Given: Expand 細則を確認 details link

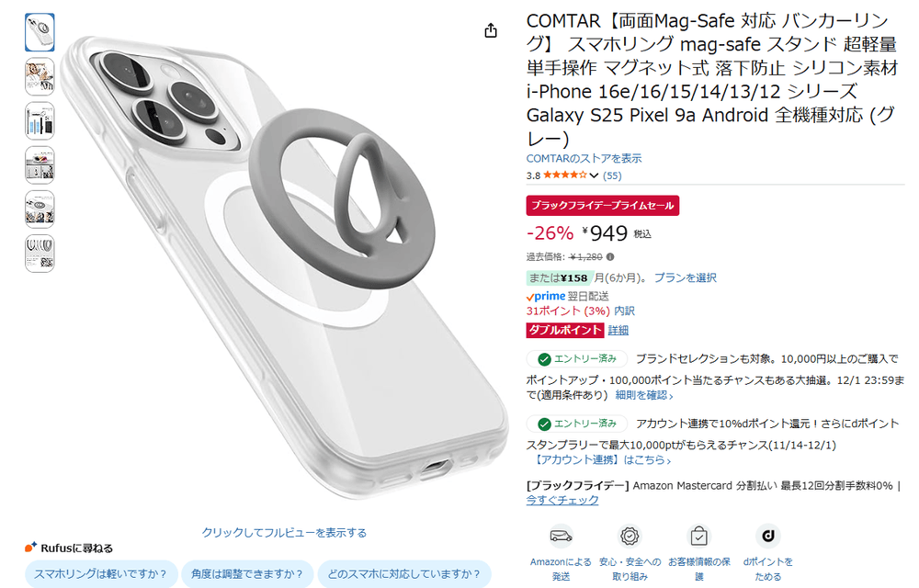Looking at the screenshot, I should pos(643,395).
